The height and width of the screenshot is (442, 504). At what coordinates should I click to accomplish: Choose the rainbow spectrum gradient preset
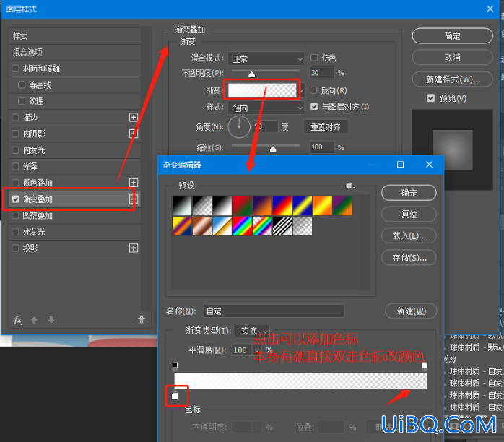(242, 225)
